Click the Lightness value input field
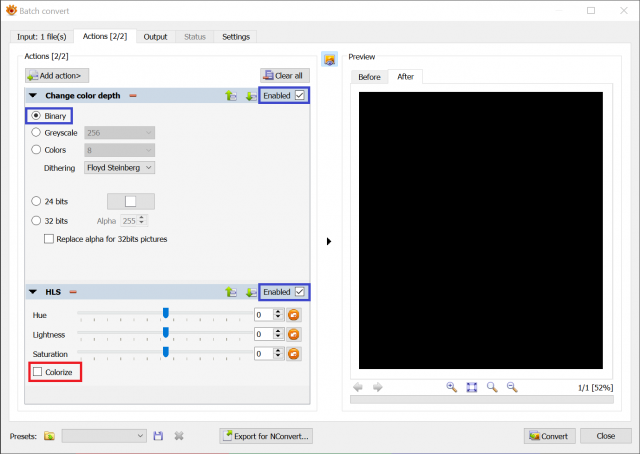 pyautogui.click(x=264, y=334)
